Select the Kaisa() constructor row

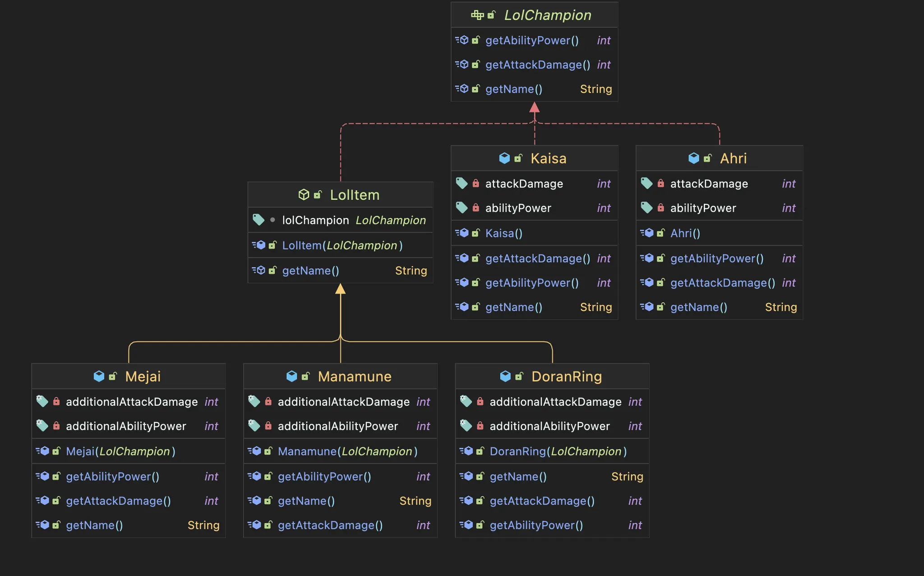504,233
